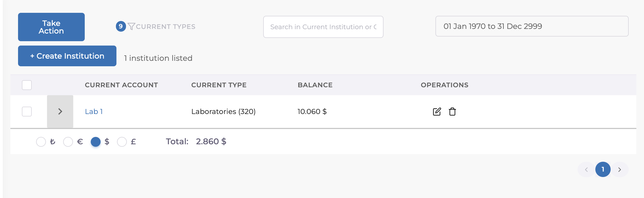The height and width of the screenshot is (198, 644).
Task: Click the trash delete icon for Lab 1
Action: 452,112
